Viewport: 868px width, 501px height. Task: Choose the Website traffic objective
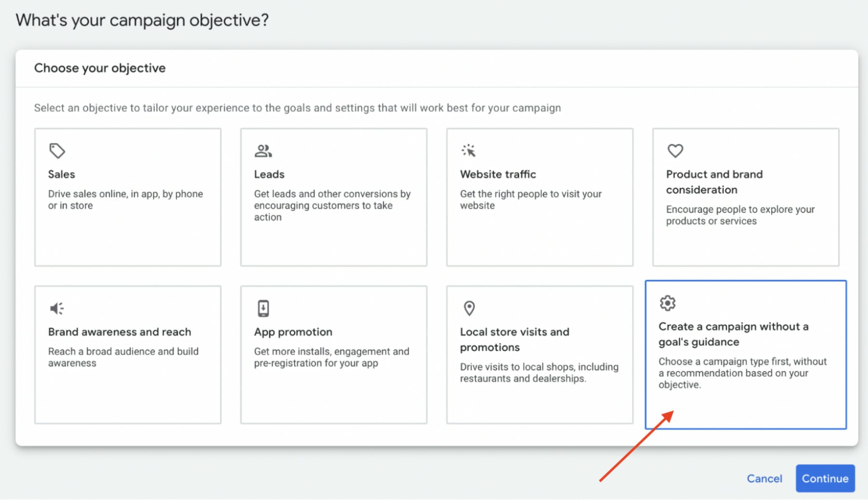point(539,196)
